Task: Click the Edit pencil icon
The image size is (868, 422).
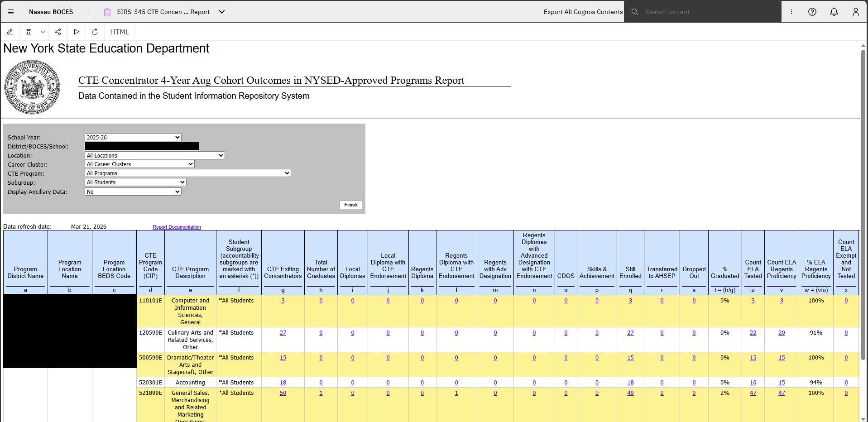Action: [10, 32]
